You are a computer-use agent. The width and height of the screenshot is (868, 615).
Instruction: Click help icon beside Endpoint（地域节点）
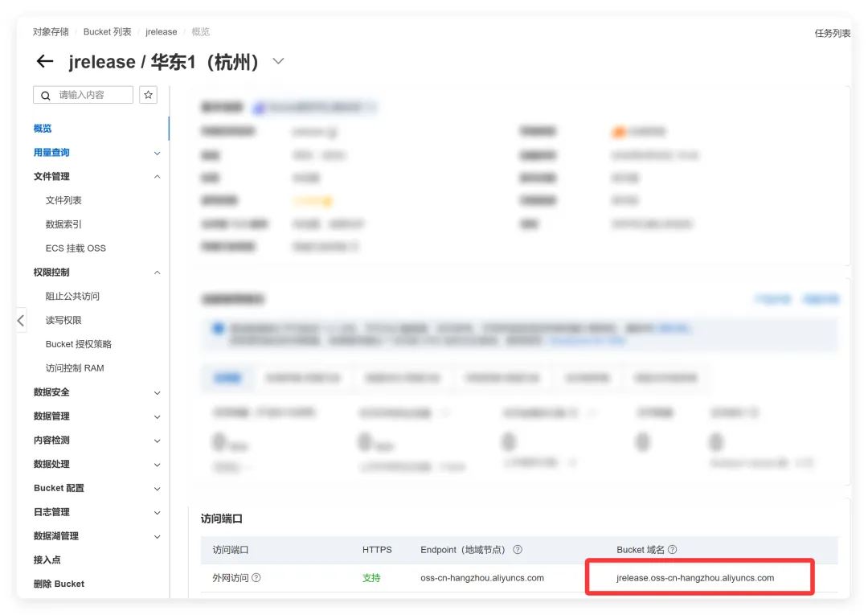pyautogui.click(x=518, y=550)
